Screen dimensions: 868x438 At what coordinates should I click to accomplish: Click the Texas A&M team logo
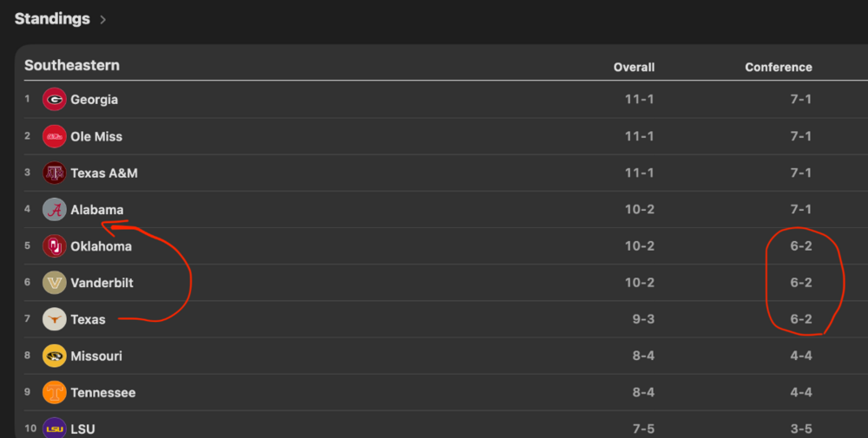(x=55, y=173)
